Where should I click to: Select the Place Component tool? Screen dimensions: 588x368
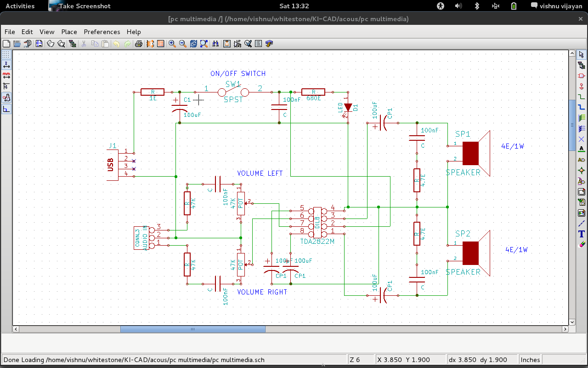[x=581, y=75]
